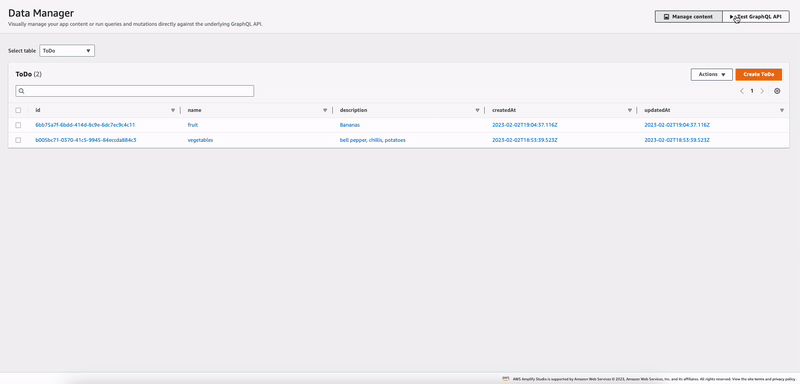Click the AWS logo in footer
This screenshot has width=800, height=384.
[506, 378]
